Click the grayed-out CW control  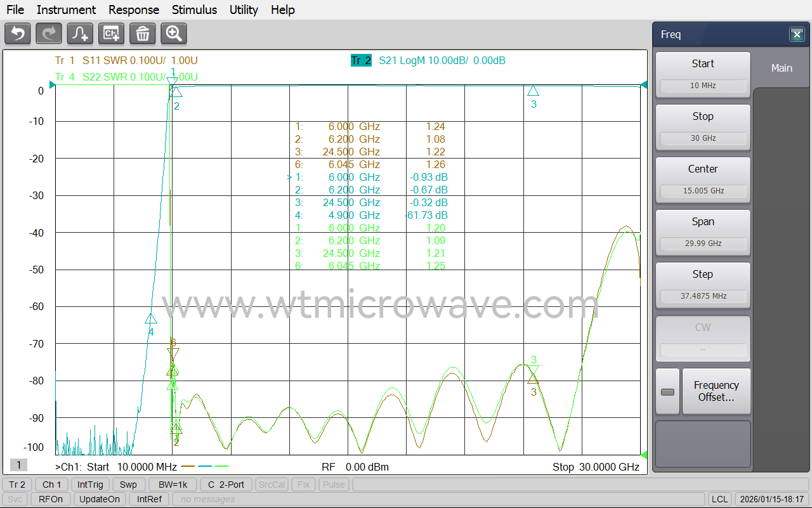[703, 338]
